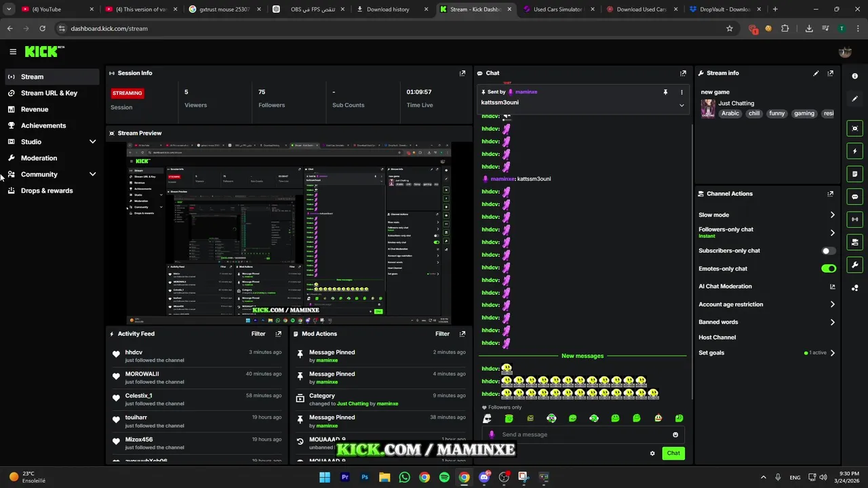The width and height of the screenshot is (868, 488).
Task: Open pinned message three-dot options
Action: (x=682, y=91)
